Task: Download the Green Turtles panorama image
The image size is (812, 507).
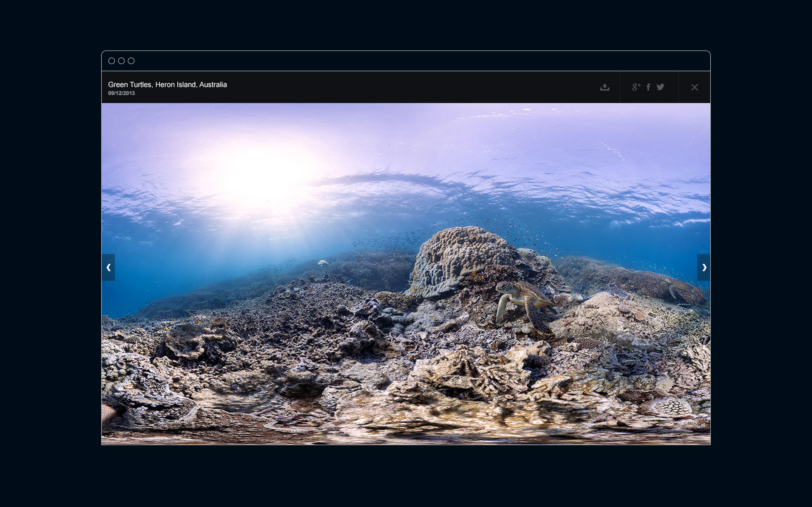Action: click(605, 87)
